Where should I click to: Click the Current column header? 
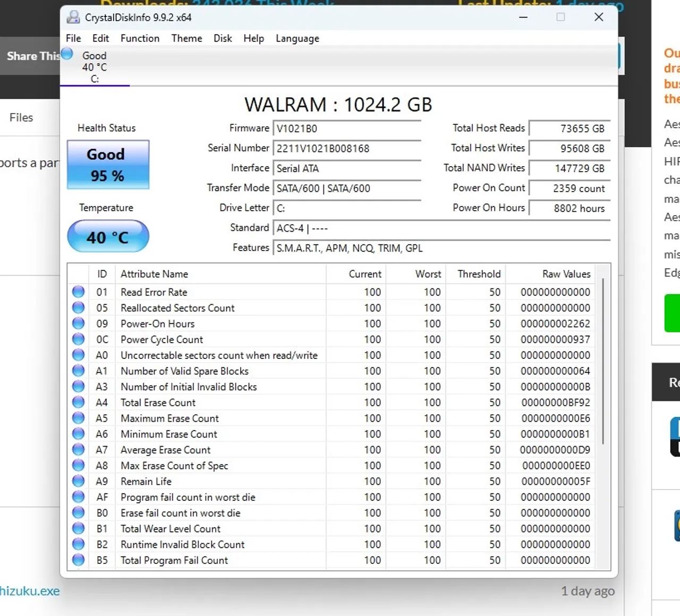coord(356,274)
